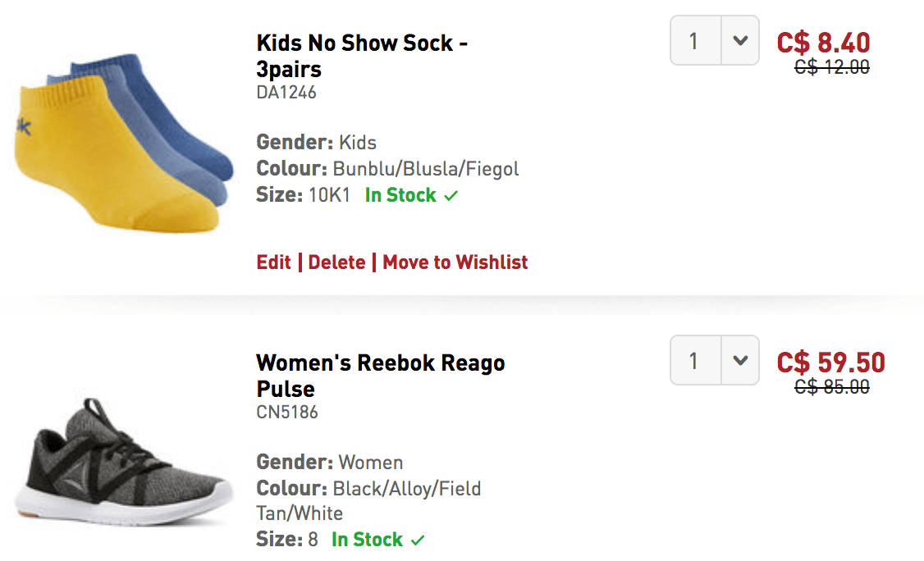The image size is (924, 561).
Task: Click the DA1246 product code
Action: click(286, 93)
